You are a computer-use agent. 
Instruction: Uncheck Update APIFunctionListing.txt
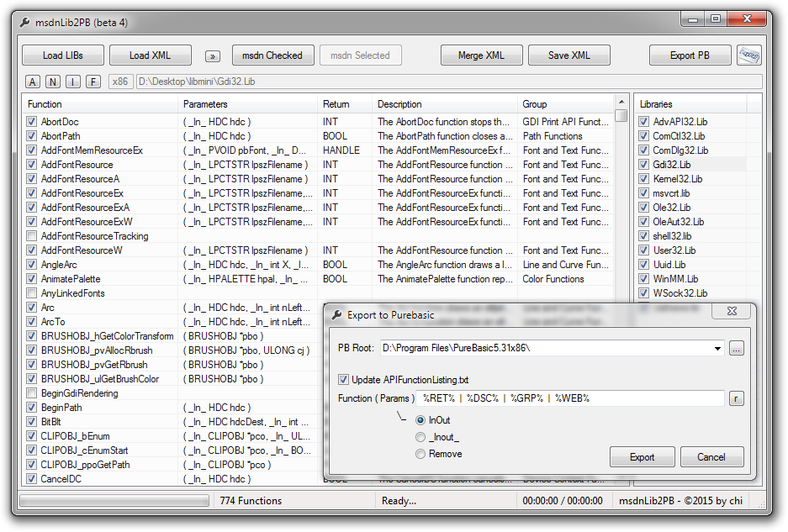coord(343,380)
